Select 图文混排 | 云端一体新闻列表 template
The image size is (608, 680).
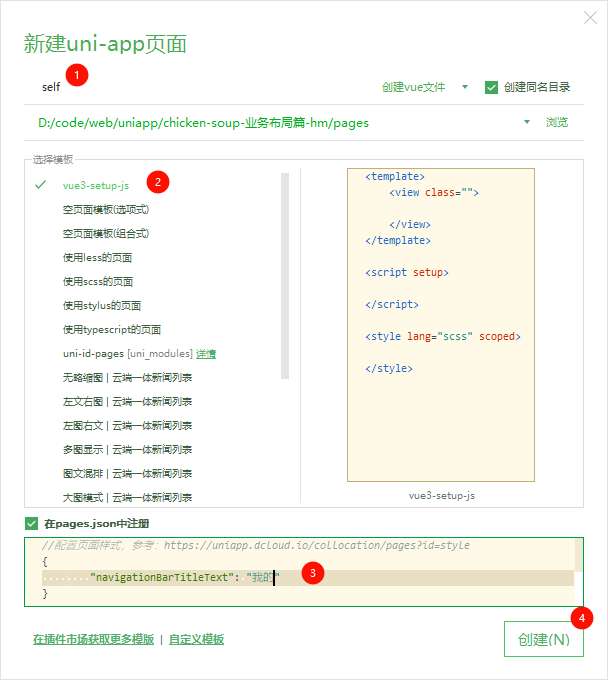point(127,474)
